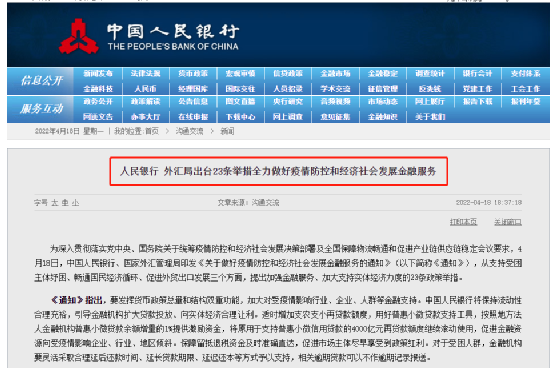The image size is (554, 368).
Task: Click the 文章来源: 沟通交流 source text
Action: (248, 203)
